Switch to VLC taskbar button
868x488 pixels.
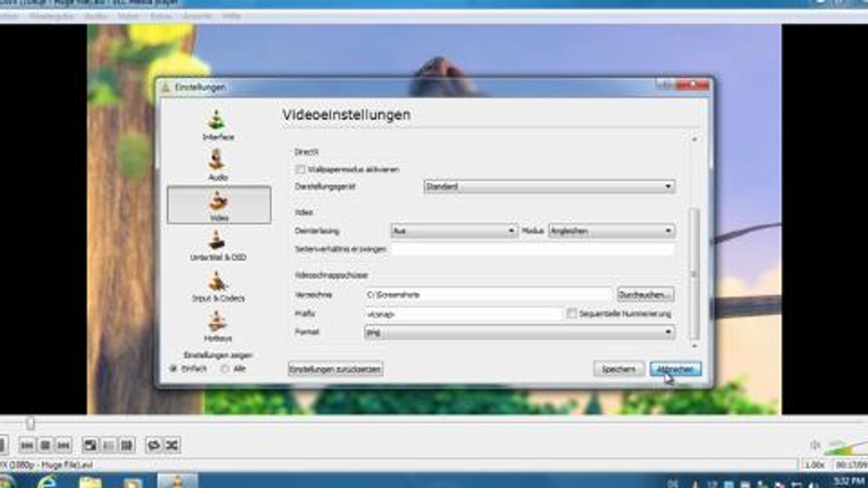coord(178,482)
